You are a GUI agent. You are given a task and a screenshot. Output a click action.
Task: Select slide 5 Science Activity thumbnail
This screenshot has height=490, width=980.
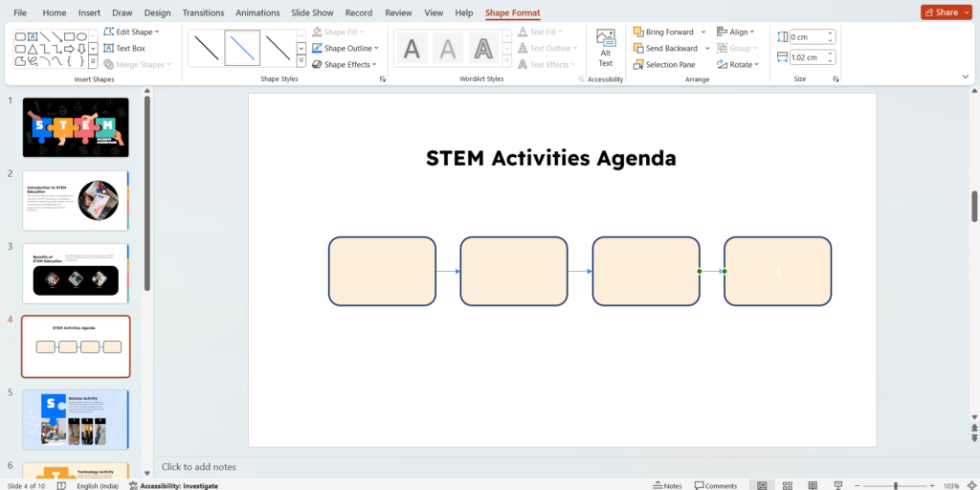pyautogui.click(x=76, y=419)
